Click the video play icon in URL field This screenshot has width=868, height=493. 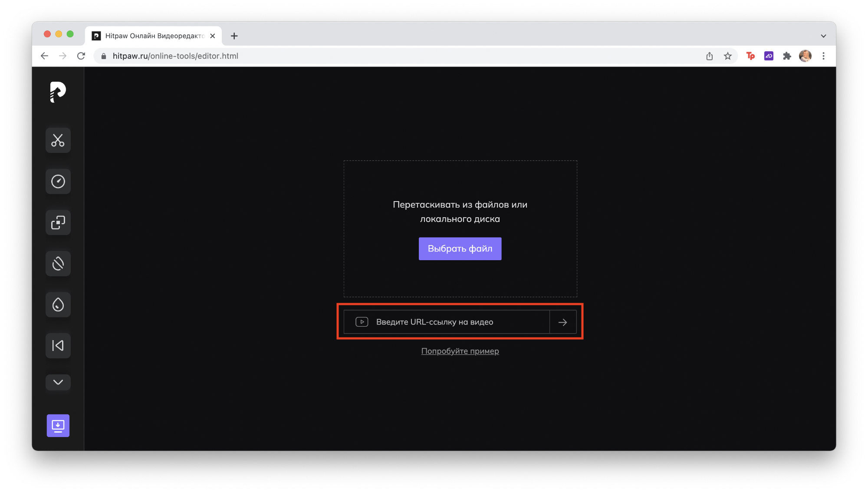pyautogui.click(x=362, y=322)
